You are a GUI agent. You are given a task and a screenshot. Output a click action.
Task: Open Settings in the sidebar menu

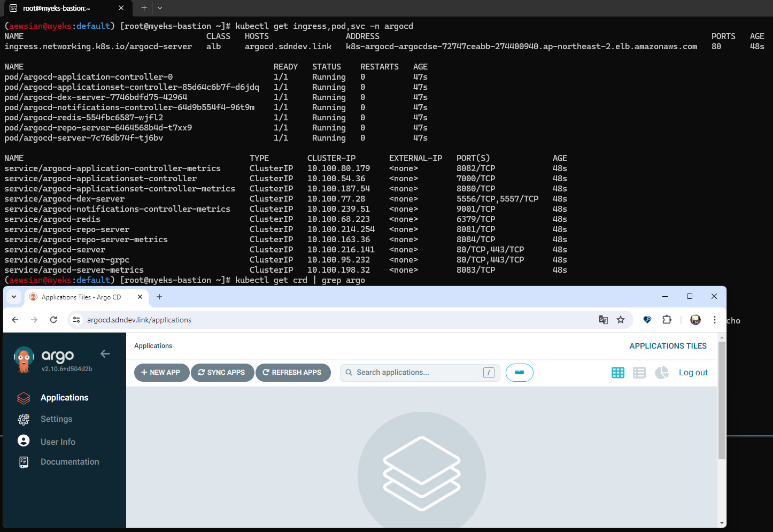pos(56,419)
